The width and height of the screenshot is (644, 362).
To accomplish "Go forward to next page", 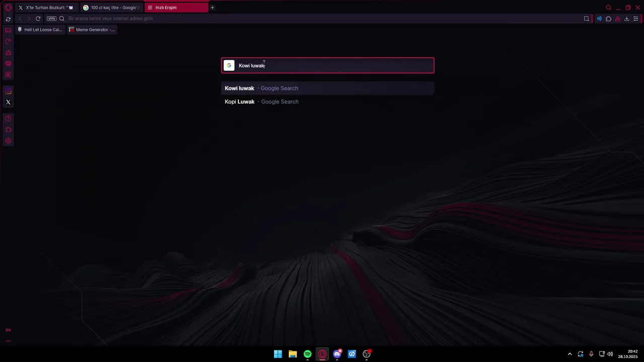I will [29, 19].
